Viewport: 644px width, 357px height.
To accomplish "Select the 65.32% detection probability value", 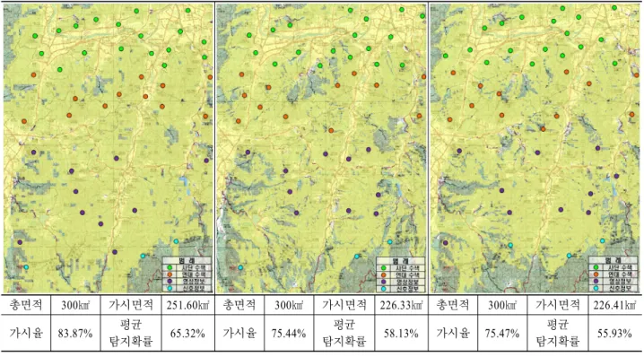I will click(x=187, y=333).
